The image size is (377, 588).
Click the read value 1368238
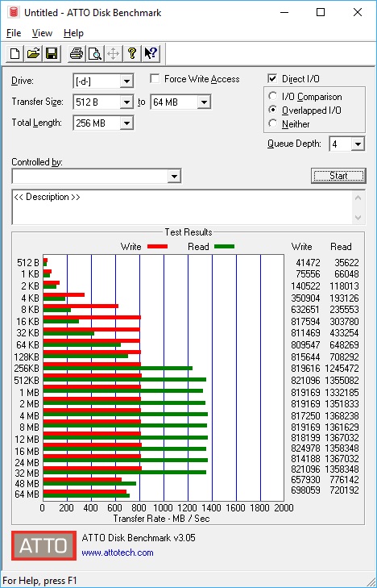pyautogui.click(x=342, y=416)
